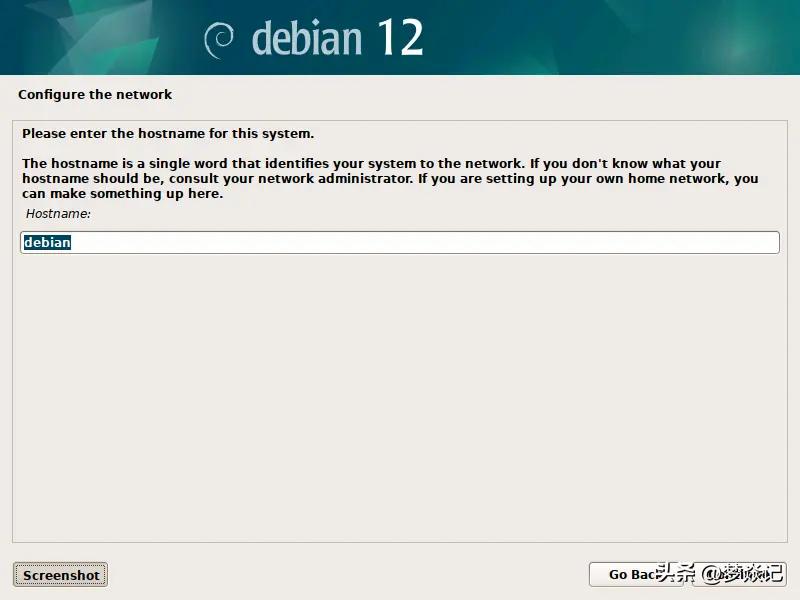Continue using the button under the watermark
Screen dimensions: 800x600
[x=739, y=575]
